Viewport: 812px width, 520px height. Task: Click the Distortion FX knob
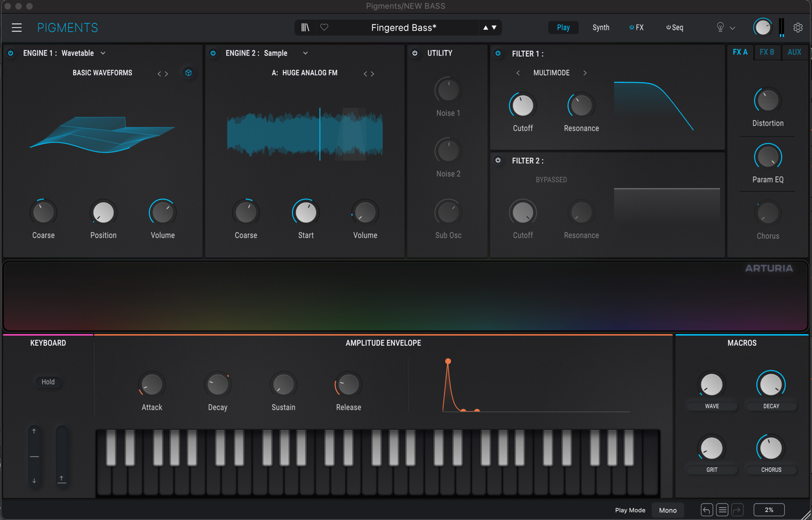point(768,101)
